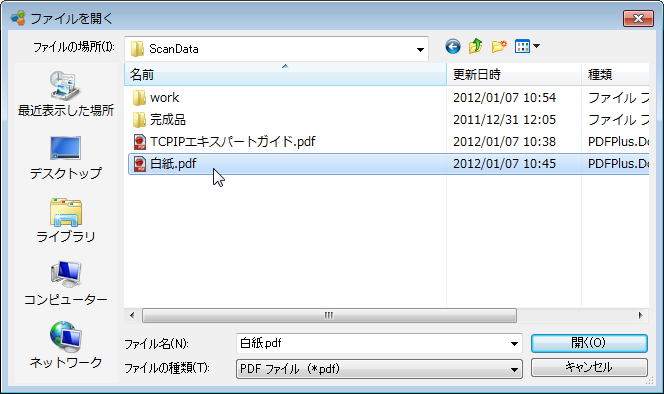Go up one folder level

tap(476, 46)
